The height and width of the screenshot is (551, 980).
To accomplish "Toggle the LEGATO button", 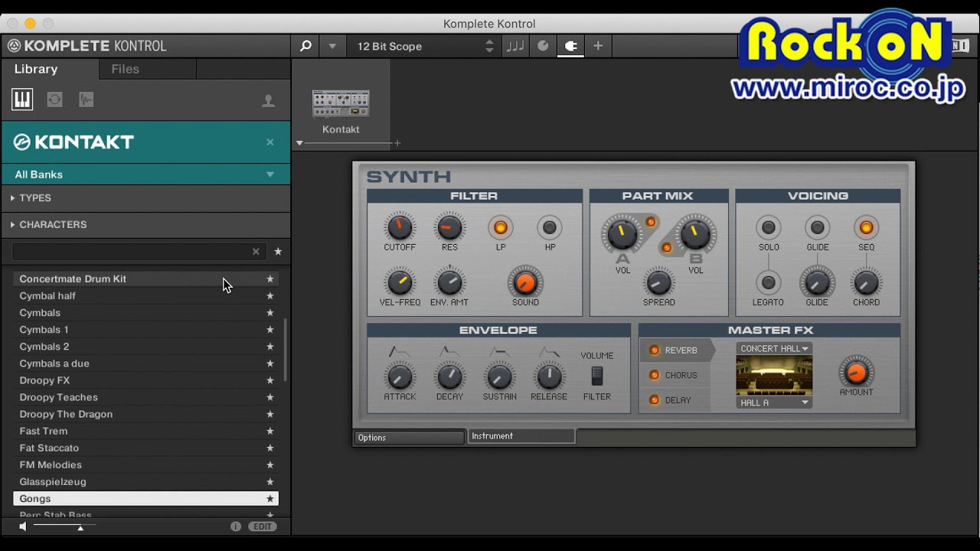I will pyautogui.click(x=769, y=282).
